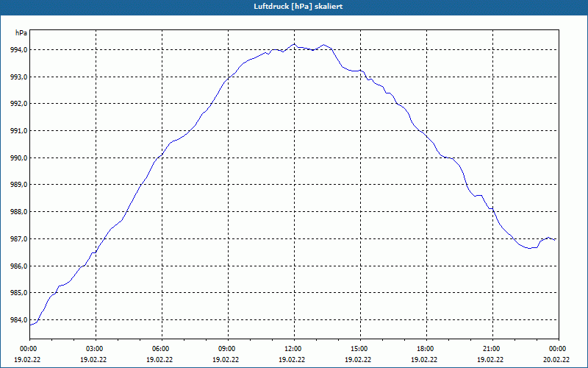
Task: Click the 985,0 y-axis label
Action: [x=20, y=293]
